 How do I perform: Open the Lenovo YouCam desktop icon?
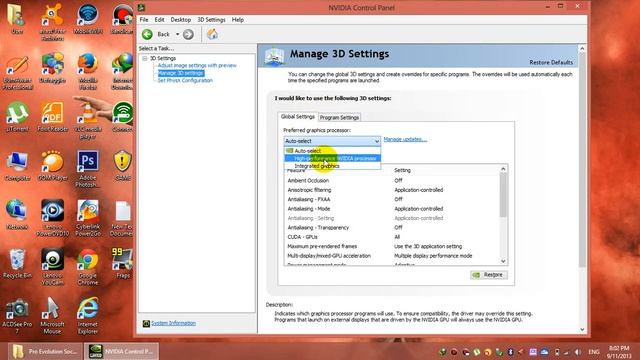(52, 267)
